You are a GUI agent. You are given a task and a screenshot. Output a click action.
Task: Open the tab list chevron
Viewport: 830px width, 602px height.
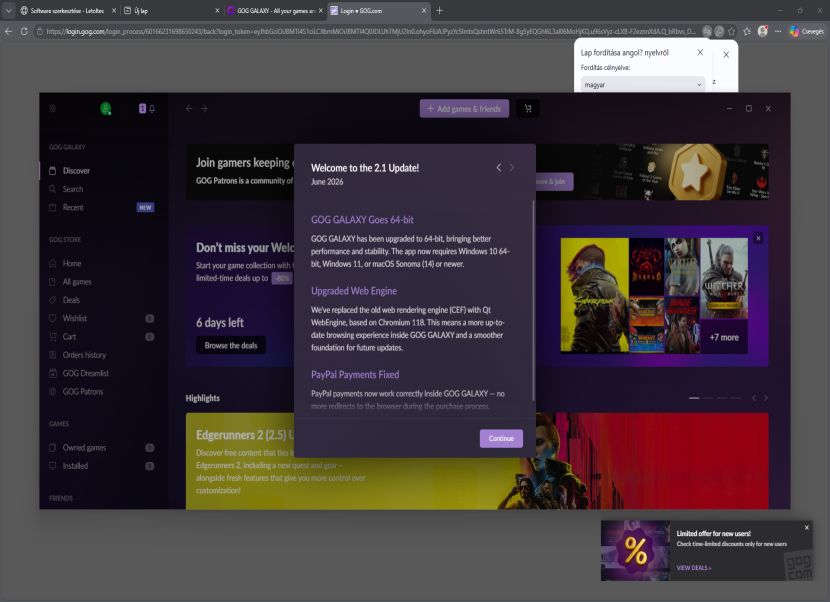8,11
